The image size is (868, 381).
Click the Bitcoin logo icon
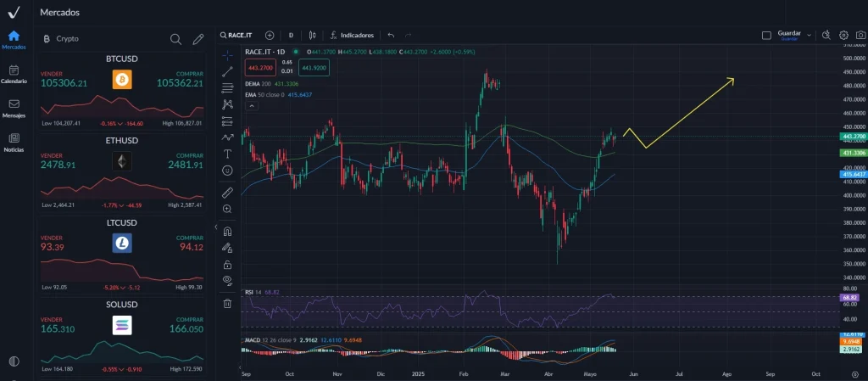[122, 79]
